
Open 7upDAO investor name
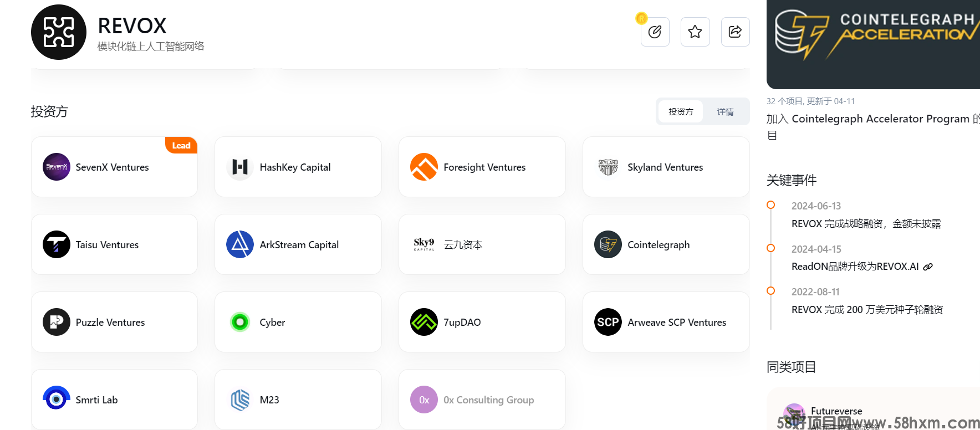[x=462, y=322]
